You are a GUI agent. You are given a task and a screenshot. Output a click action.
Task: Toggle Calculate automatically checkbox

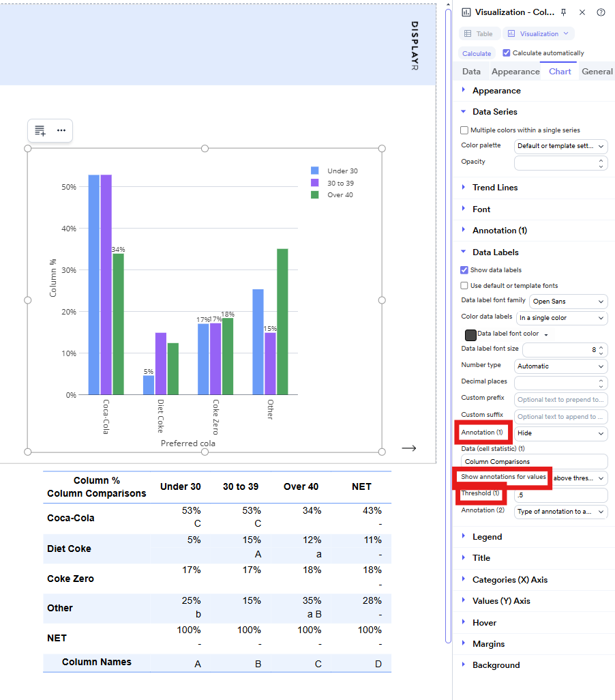click(x=507, y=53)
